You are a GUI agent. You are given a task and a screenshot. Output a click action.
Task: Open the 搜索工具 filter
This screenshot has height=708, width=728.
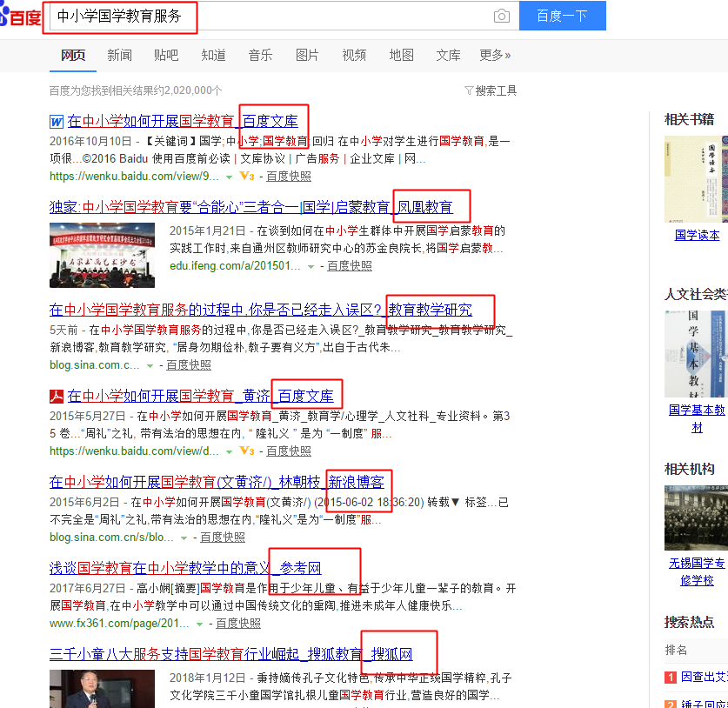coord(491,90)
